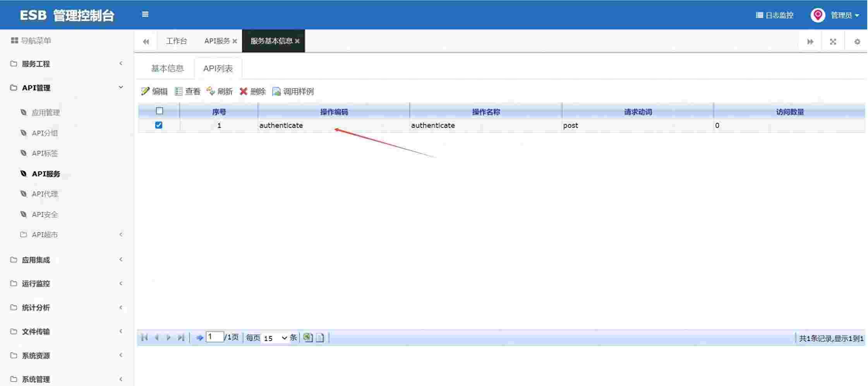Collapse the API管理 menu group
Image resolution: width=868 pixels, height=386 pixels.
click(67, 88)
